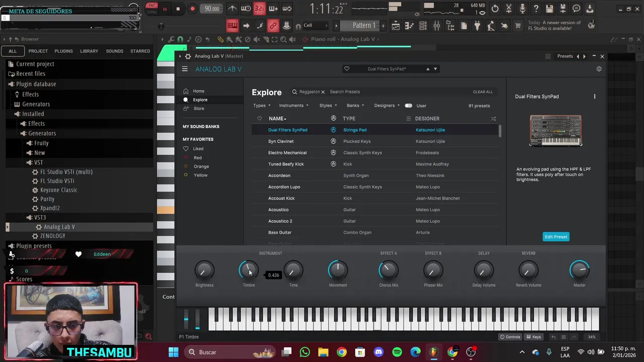644x362 pixels.
Task: Select Keyzone Classic in the browser
Action: click(x=58, y=190)
